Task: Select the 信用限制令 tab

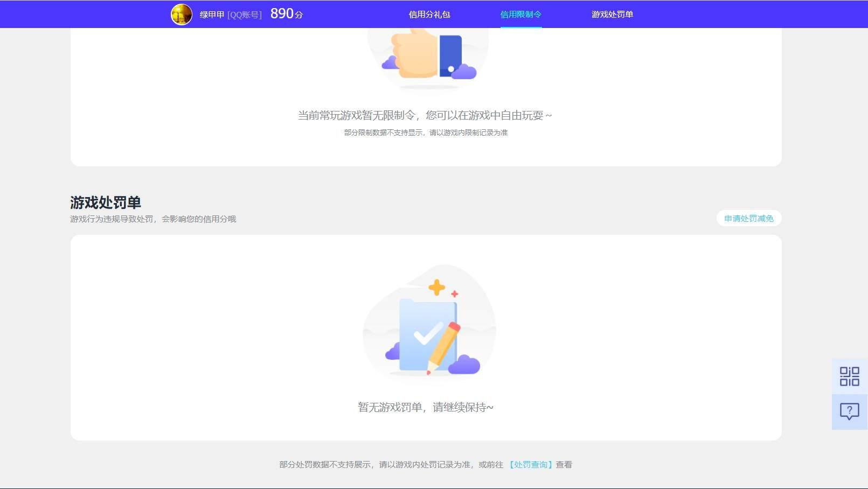Action: (521, 15)
